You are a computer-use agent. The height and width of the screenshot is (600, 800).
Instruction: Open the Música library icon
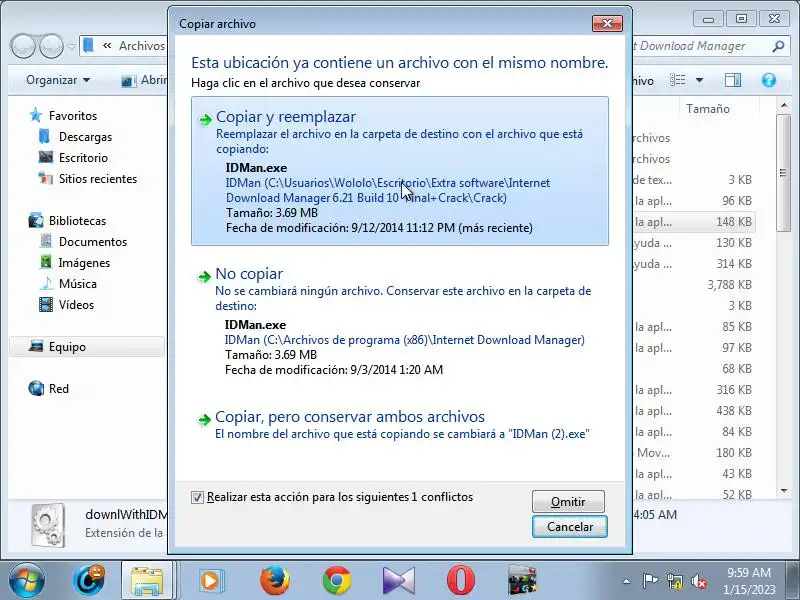pos(46,283)
